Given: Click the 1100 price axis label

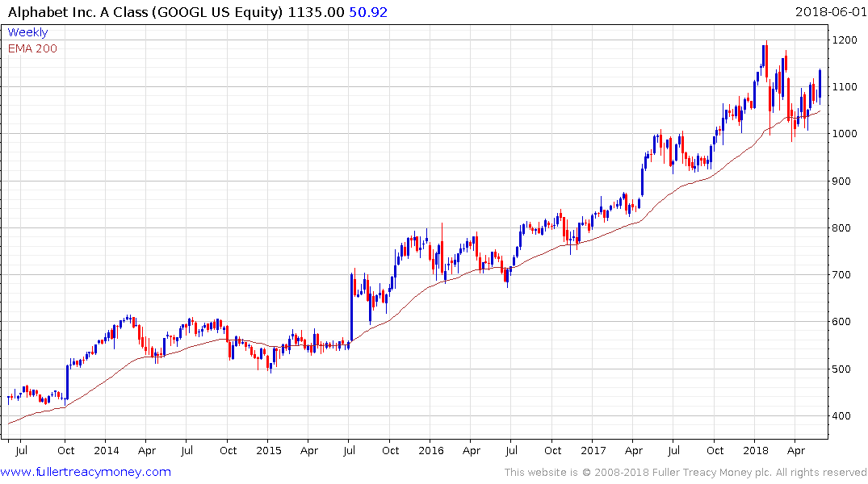Looking at the screenshot, I should tap(845, 87).
